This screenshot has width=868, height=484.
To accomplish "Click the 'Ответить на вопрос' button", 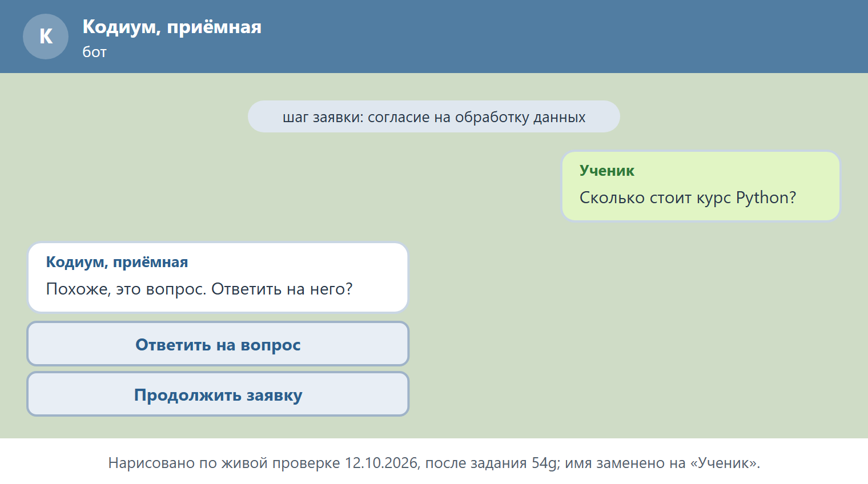I will pos(218,344).
